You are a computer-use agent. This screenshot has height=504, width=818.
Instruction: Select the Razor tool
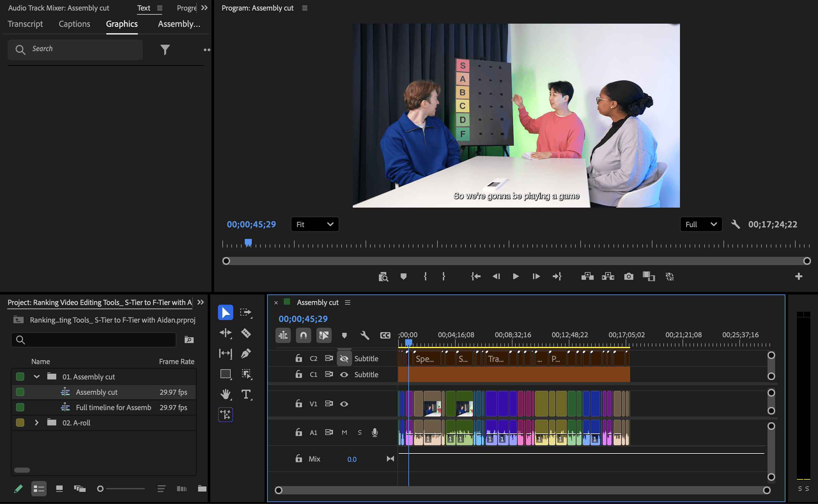point(246,333)
